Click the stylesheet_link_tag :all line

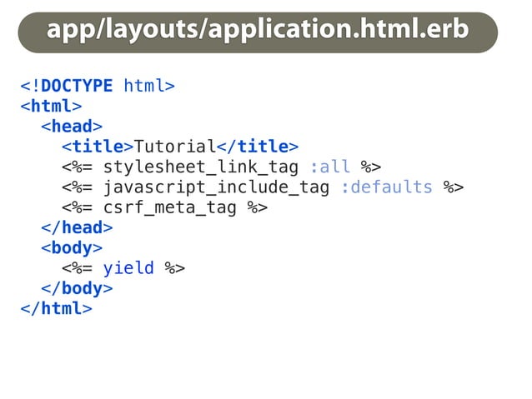click(222, 167)
